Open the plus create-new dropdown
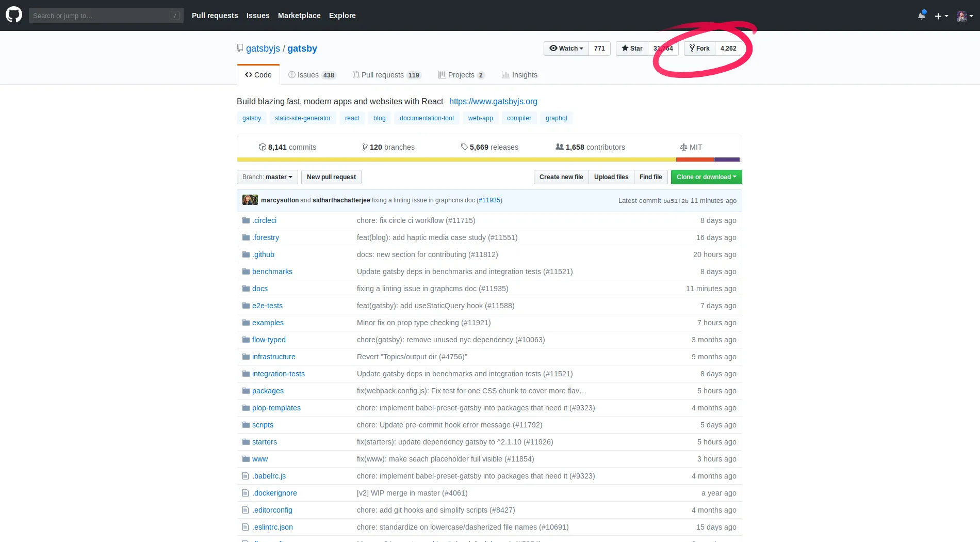The height and width of the screenshot is (542, 980). [941, 16]
